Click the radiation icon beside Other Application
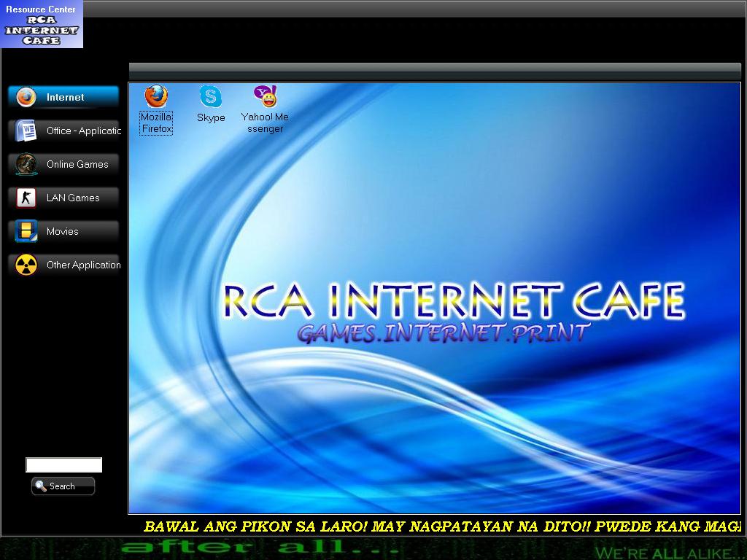747x560 pixels. click(25, 265)
